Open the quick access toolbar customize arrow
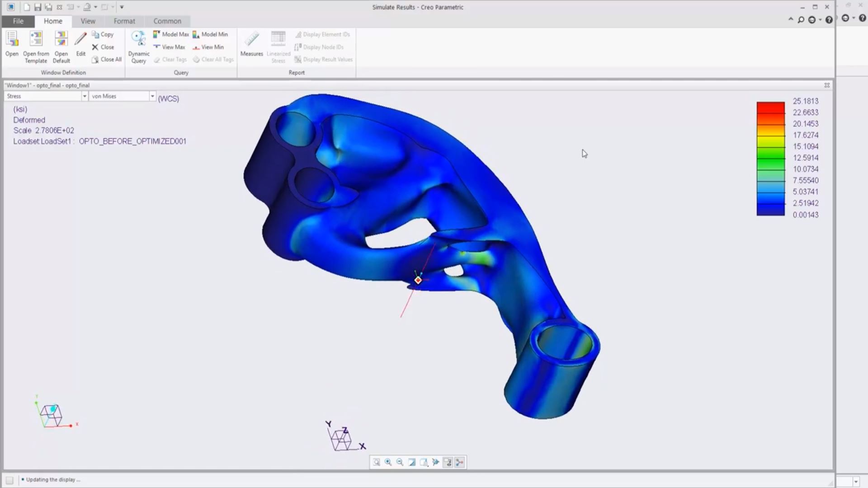 coord(122,7)
